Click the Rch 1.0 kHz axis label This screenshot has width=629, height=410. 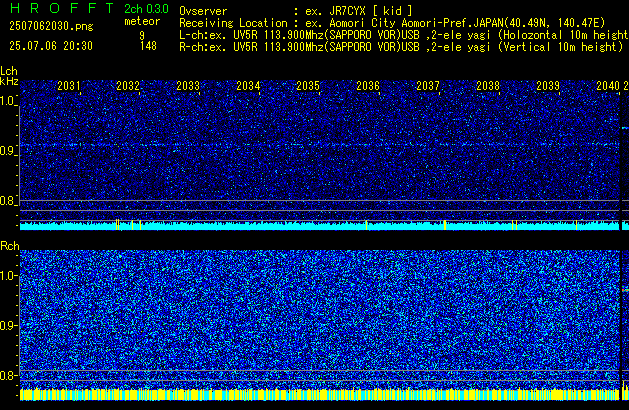tap(8, 276)
